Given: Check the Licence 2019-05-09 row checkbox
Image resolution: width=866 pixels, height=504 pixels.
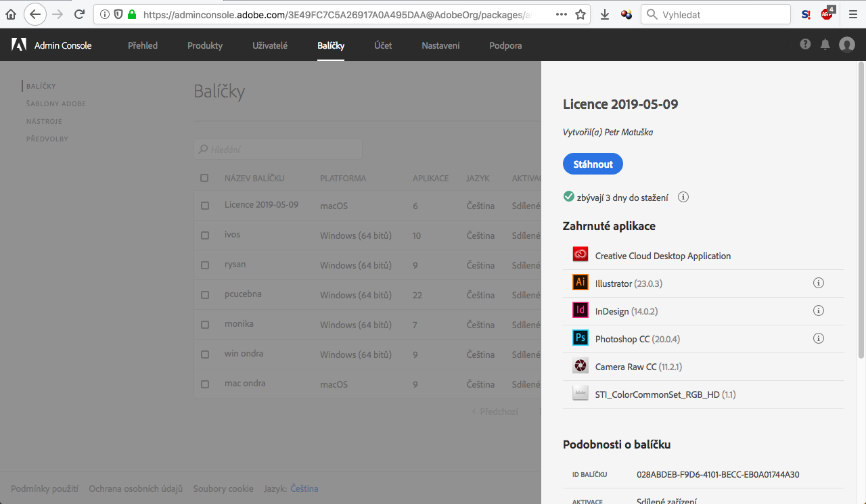Looking at the screenshot, I should [204, 206].
